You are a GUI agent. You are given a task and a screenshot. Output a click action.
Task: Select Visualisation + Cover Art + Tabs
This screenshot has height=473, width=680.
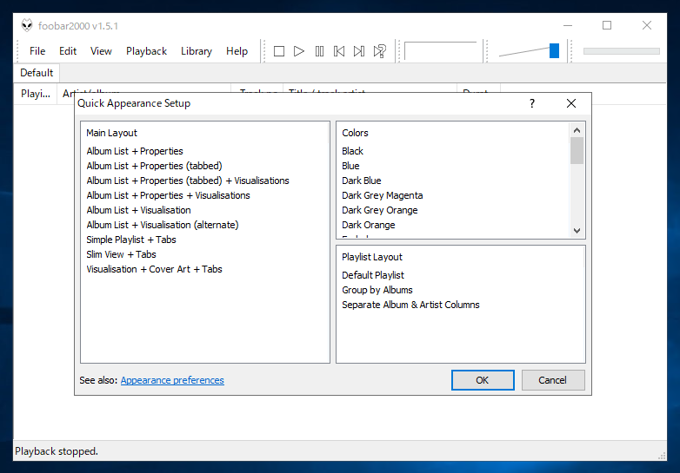coord(154,269)
